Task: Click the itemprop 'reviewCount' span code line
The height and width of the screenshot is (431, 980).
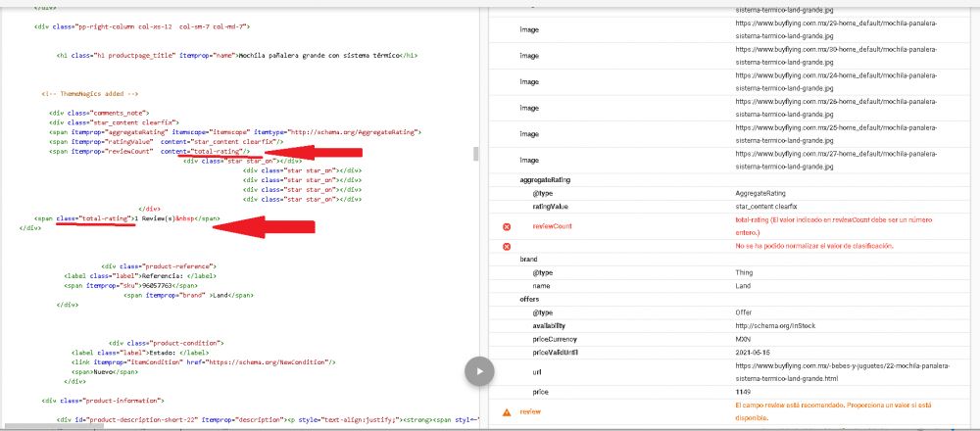Action: coord(150,151)
